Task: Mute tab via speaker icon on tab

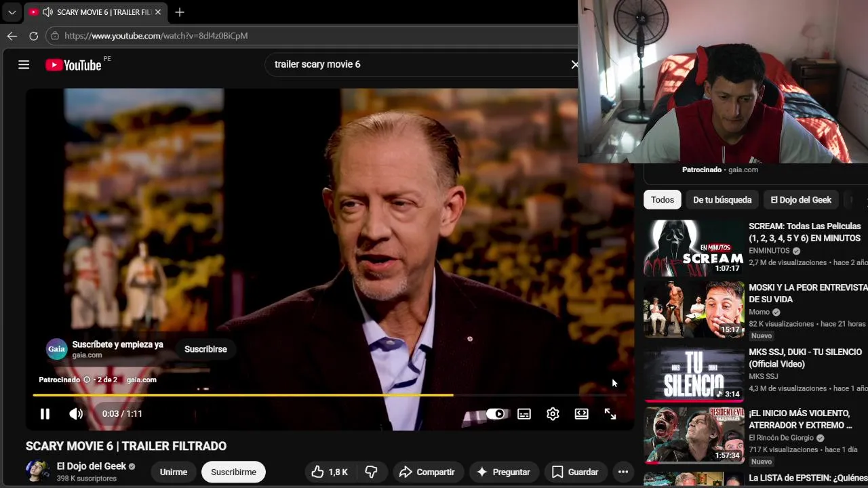Action: tap(47, 12)
